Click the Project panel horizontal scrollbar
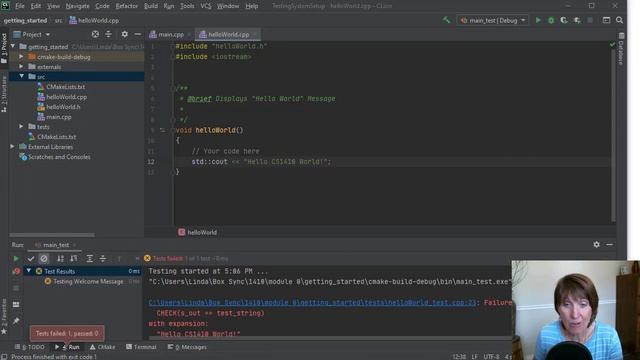This screenshot has width=640, height=360. 52,235
